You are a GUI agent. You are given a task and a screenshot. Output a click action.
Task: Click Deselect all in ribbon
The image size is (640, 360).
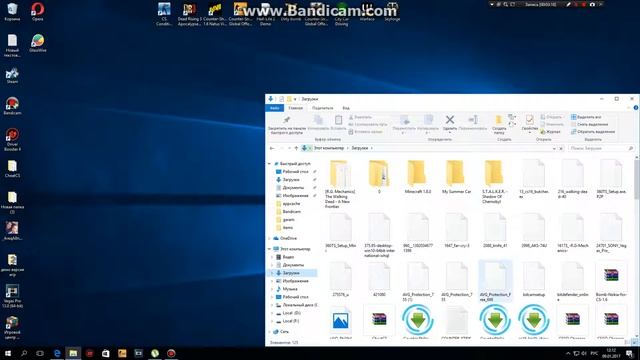click(589, 124)
